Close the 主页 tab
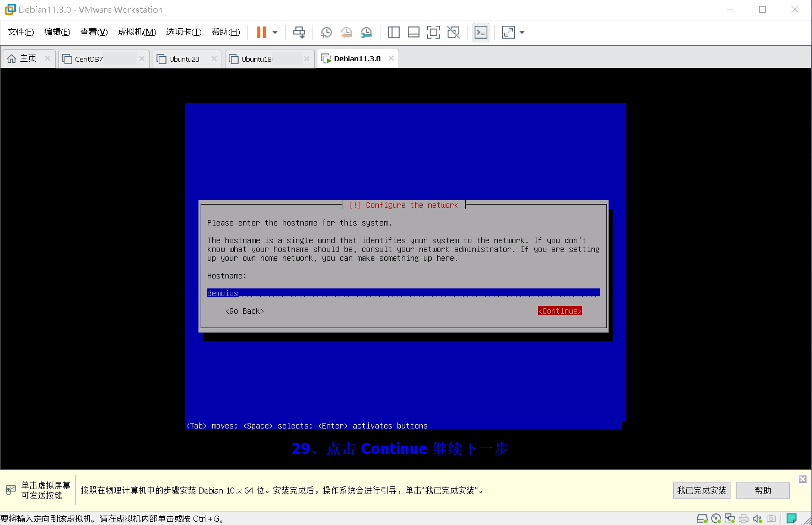812x525 pixels. click(48, 58)
